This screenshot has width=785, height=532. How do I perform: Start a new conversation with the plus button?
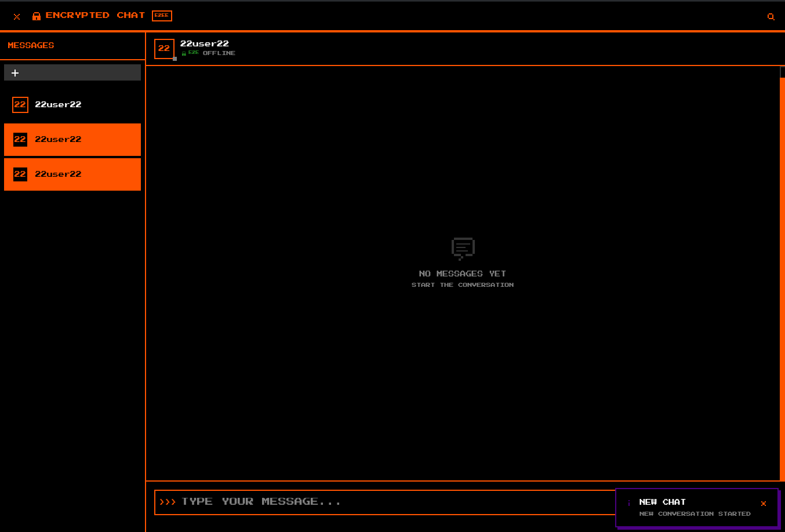click(72, 72)
